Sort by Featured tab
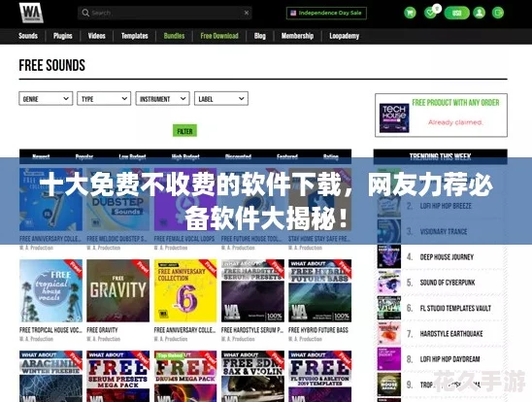532x402 pixels. 287,156
